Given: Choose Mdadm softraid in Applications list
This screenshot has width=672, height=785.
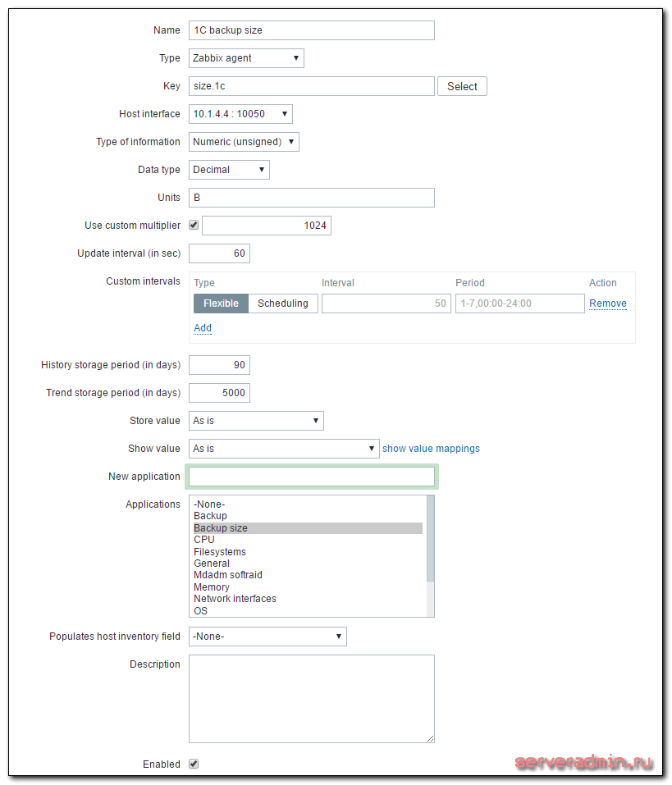Looking at the screenshot, I should point(228,575).
